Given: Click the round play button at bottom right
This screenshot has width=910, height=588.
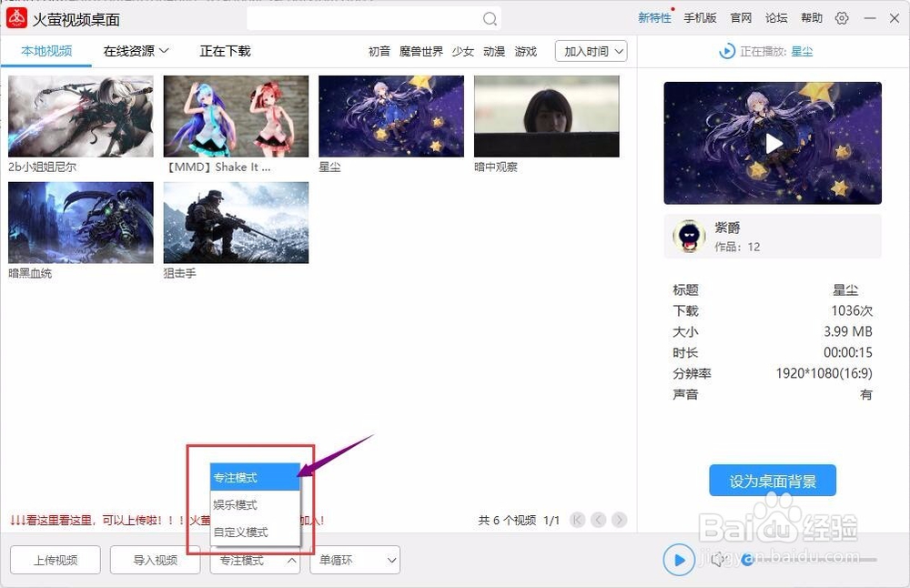Looking at the screenshot, I should pos(679,560).
